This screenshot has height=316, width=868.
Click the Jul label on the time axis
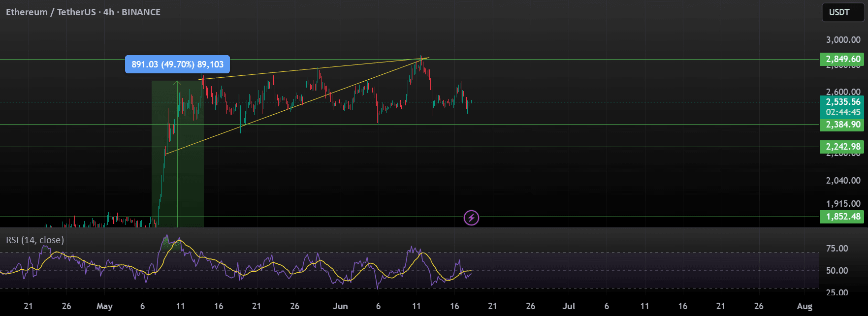click(569, 306)
